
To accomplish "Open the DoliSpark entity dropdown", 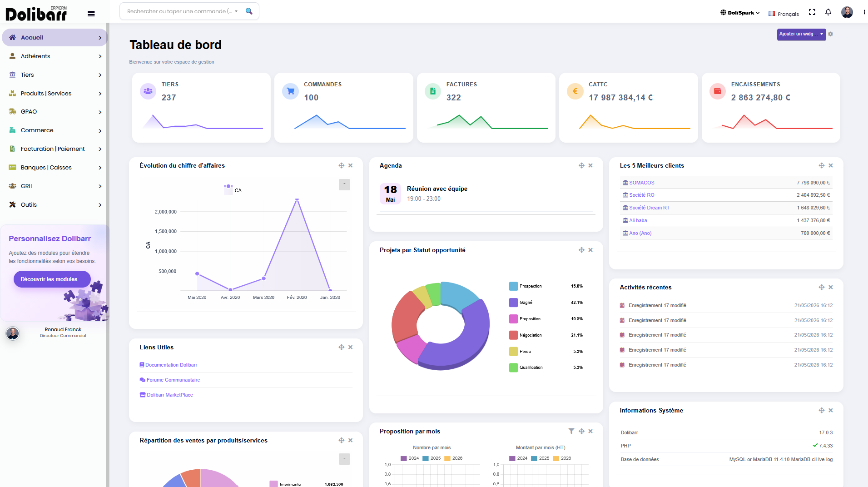I will click(740, 13).
